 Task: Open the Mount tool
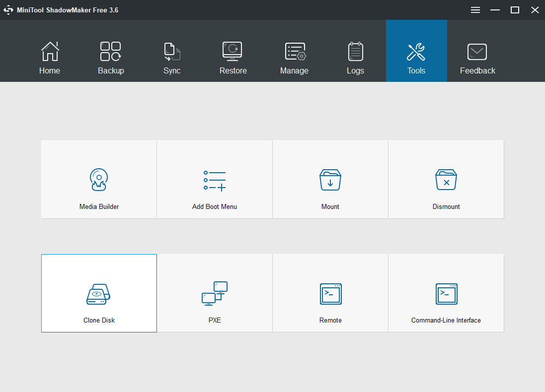[x=330, y=180]
